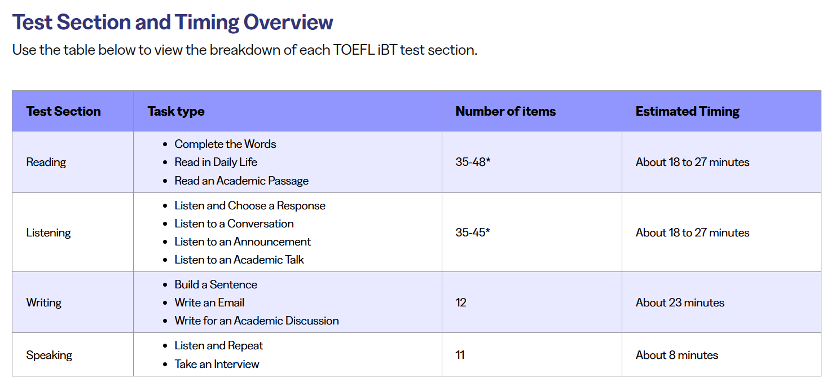Select the Speaking row label
This screenshot has height=386, width=832.
[x=49, y=355]
